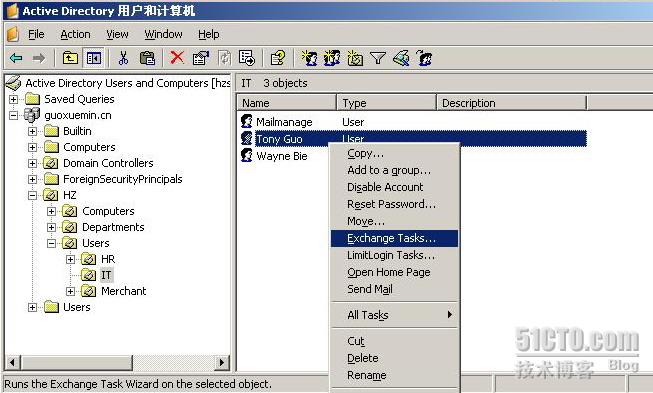Select Copy... in the context menu
This screenshot has height=393, width=653.
[394, 153]
